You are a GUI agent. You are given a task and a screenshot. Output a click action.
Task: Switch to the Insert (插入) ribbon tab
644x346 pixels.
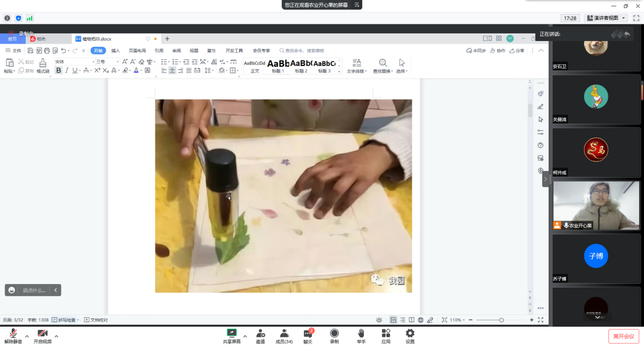(x=116, y=51)
